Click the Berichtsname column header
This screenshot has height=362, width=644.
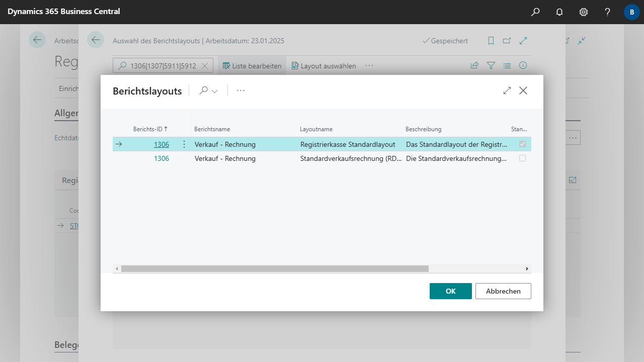212,129
